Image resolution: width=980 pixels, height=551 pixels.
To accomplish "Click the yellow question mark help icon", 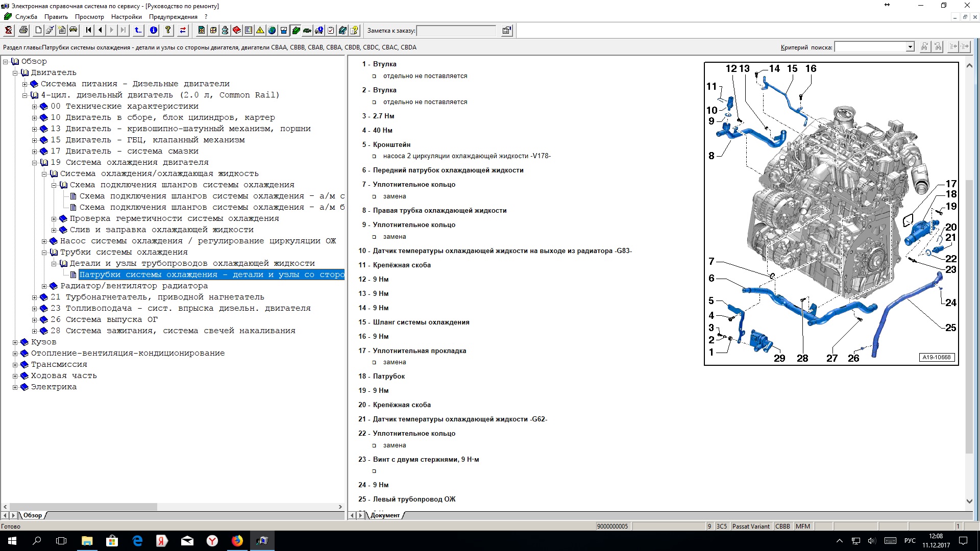I will click(168, 31).
